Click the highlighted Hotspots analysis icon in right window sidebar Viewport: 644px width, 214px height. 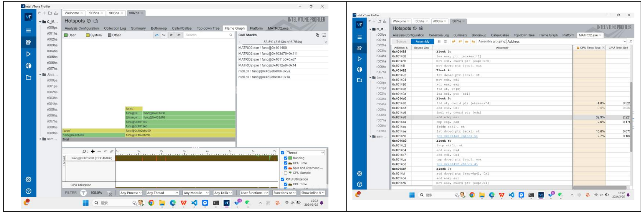[360, 48]
